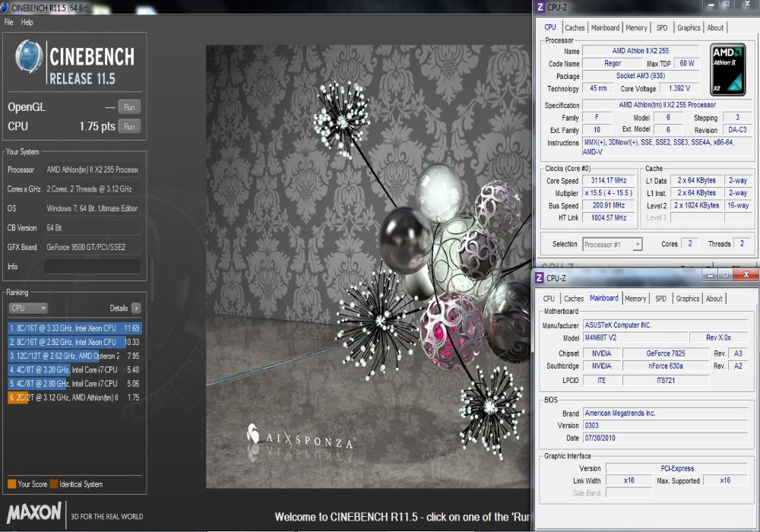Click the bottom CPU-Z window title icon
Image resolution: width=760 pixels, height=532 pixels.
539,278
